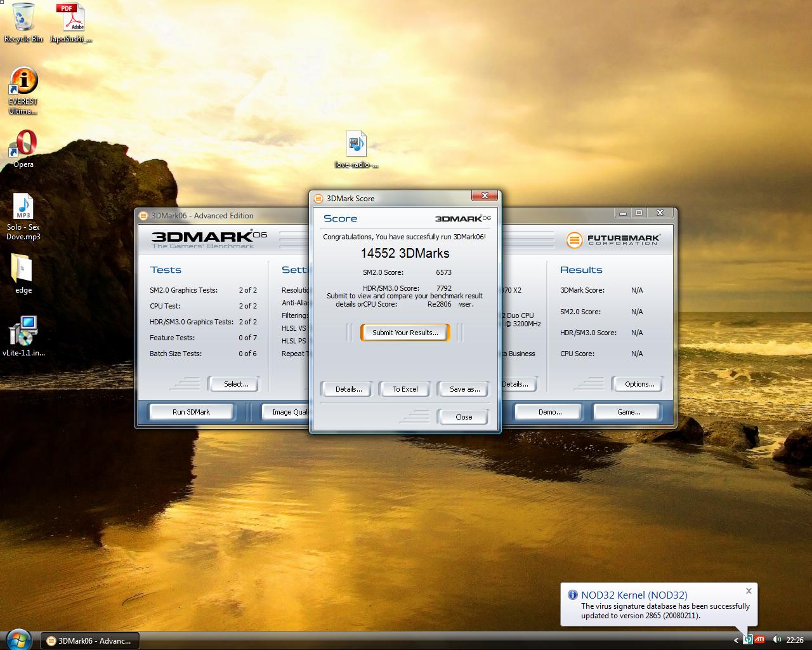Click the Select tests button
This screenshot has width=812, height=650.
click(x=233, y=384)
